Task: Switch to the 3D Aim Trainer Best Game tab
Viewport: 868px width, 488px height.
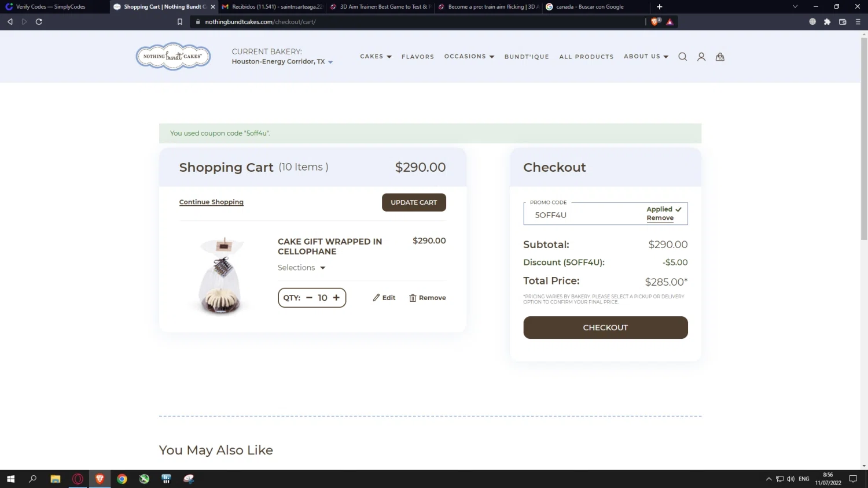Action: pos(380,7)
